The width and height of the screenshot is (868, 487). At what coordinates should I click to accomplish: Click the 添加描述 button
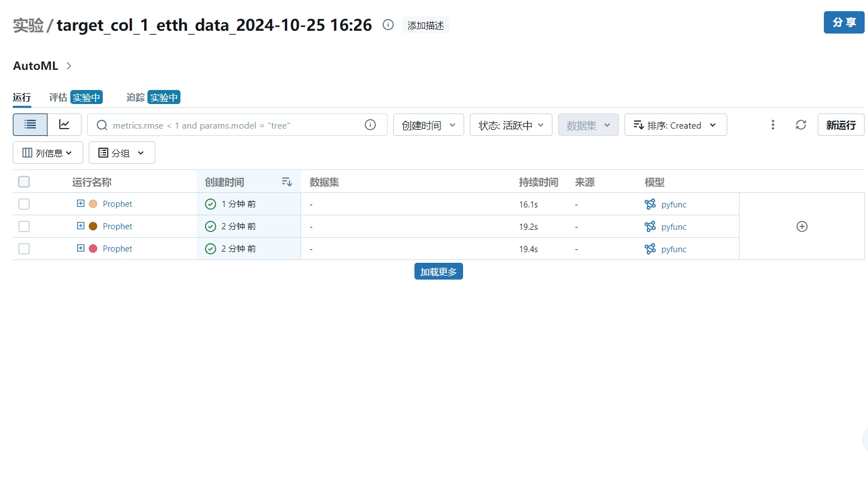(426, 25)
